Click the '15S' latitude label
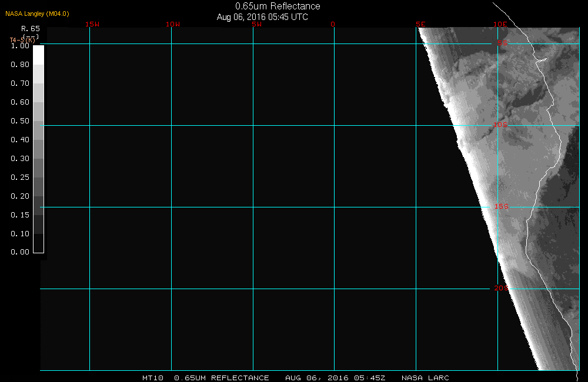The height and width of the screenshot is (382, 588). [502, 206]
